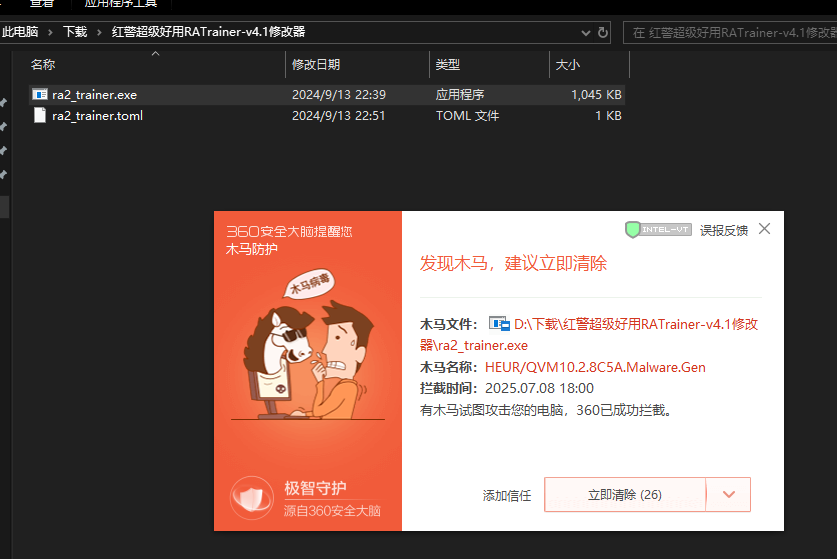Expand the chevron after 此电脑 in breadcrumb
837x559 pixels.
coord(50,32)
